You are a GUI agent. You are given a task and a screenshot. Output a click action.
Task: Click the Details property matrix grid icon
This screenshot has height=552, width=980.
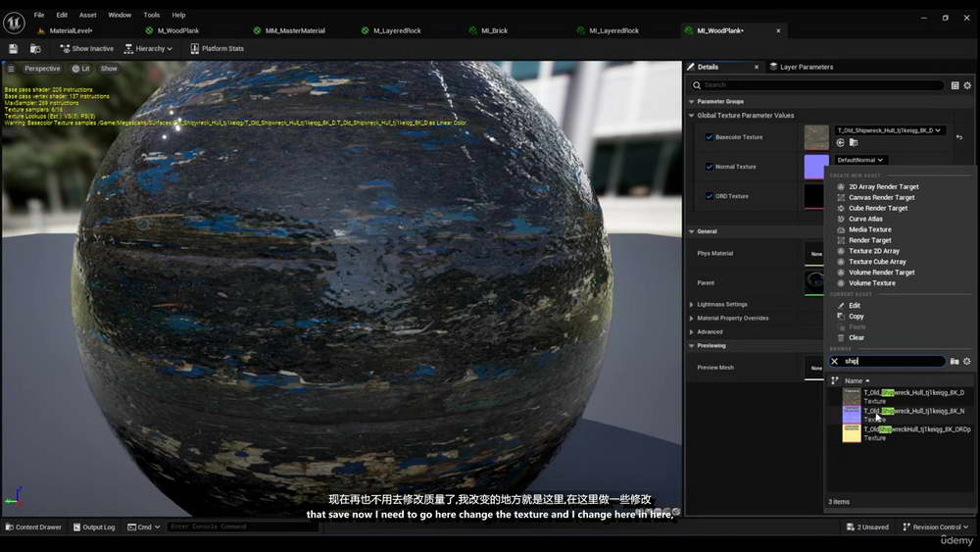pyautogui.click(x=955, y=85)
